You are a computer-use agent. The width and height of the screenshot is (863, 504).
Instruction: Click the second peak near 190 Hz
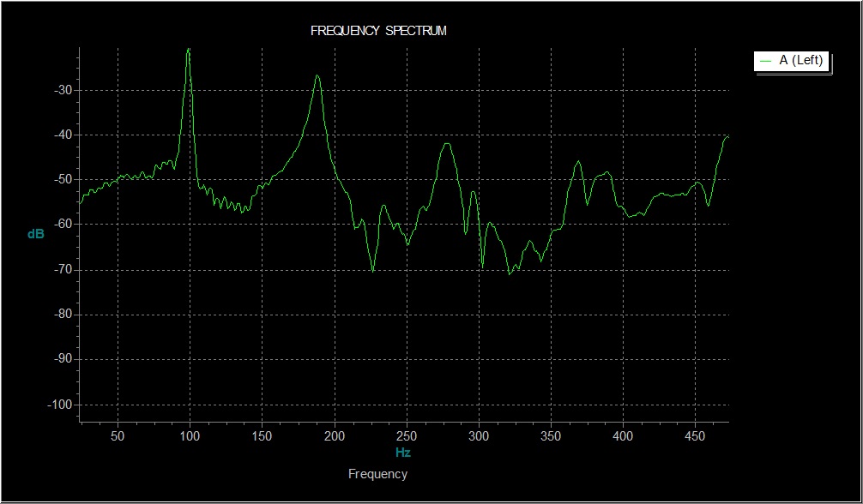point(317,76)
